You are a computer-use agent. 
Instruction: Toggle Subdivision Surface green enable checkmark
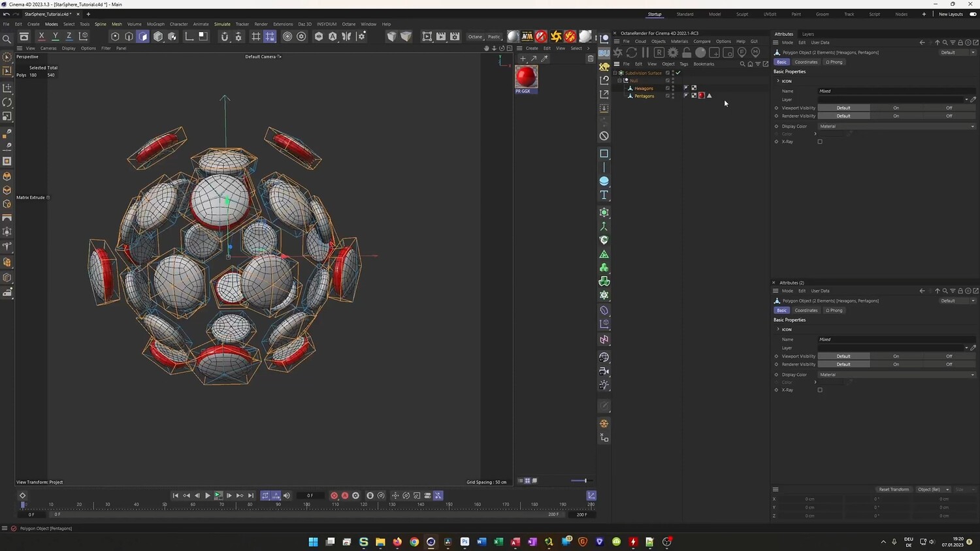tap(678, 72)
